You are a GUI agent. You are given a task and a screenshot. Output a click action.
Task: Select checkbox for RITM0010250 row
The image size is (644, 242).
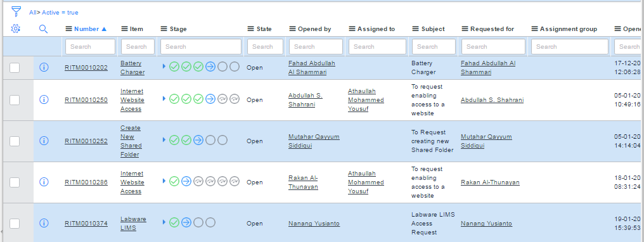pyautogui.click(x=15, y=100)
